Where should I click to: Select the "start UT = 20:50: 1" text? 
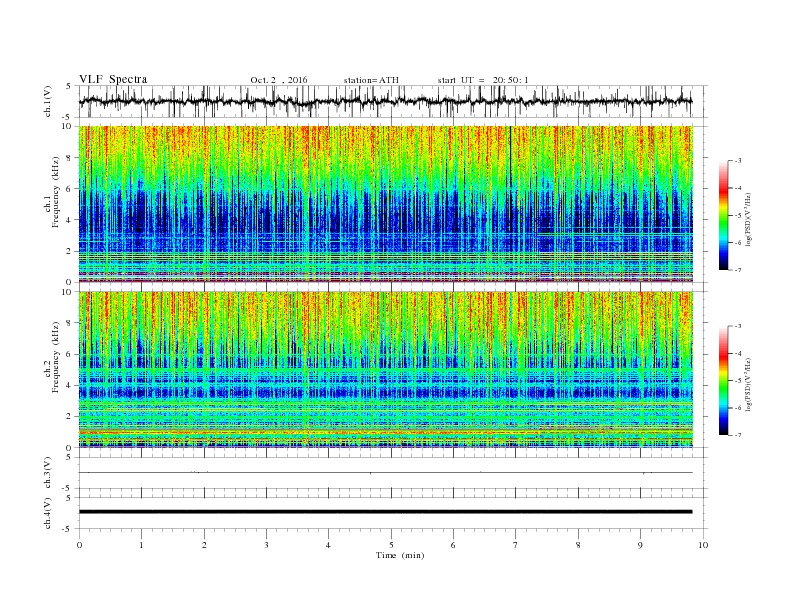(x=482, y=80)
